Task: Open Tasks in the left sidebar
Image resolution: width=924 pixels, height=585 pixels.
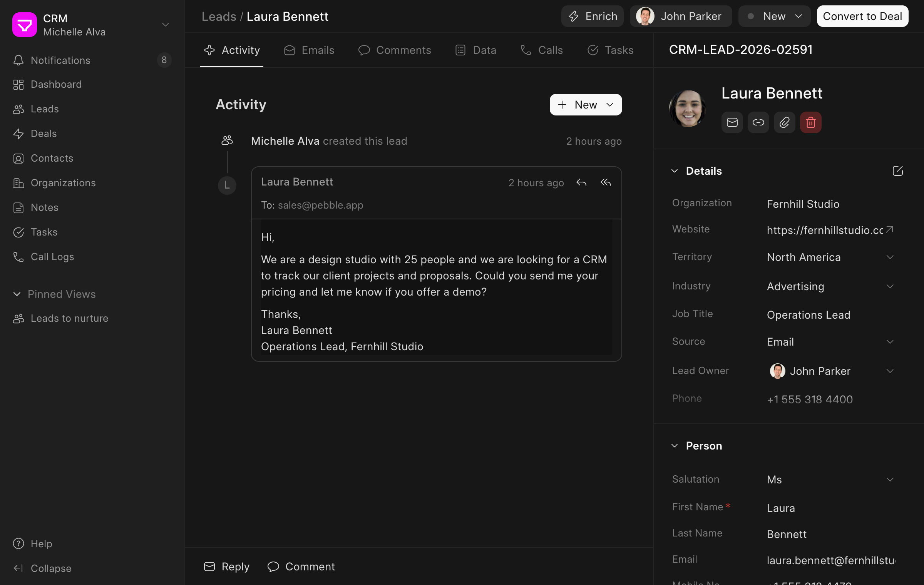Action: (92, 232)
